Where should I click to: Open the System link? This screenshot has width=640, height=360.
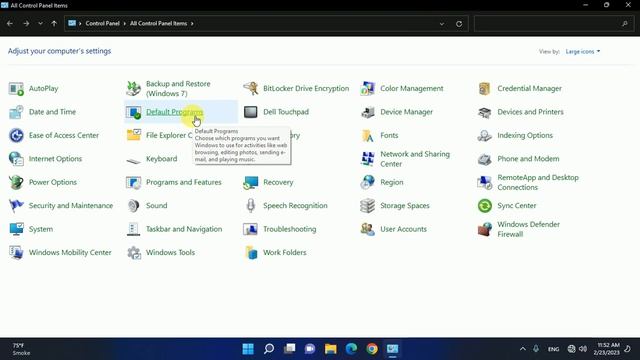coord(41,229)
